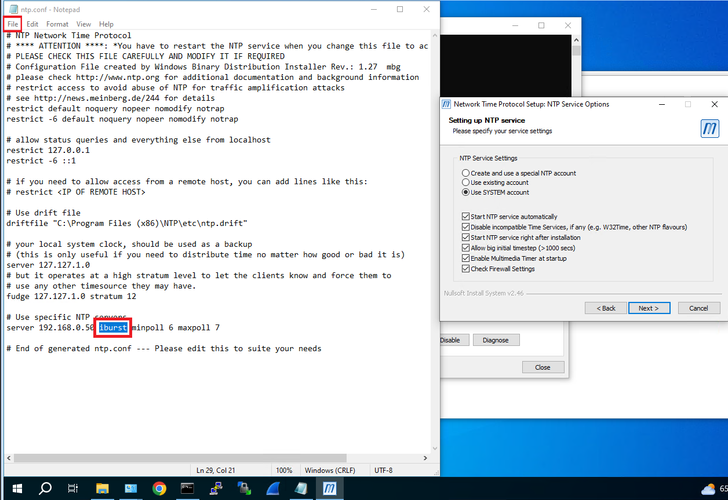Open the Windows Start menu
This screenshot has width=728, height=500.
pos(14,488)
